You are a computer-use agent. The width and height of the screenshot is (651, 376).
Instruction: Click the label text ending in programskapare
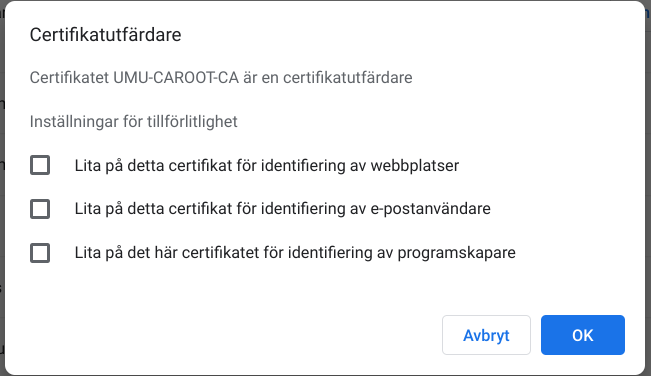(295, 253)
